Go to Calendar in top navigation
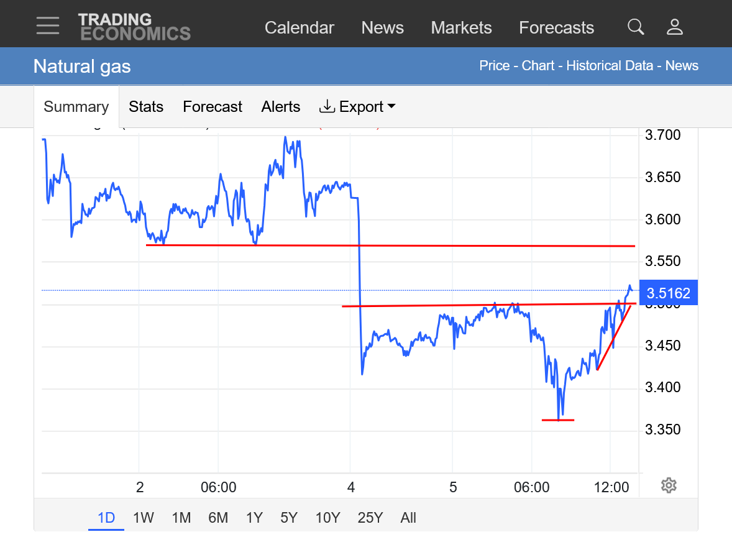This screenshot has width=732, height=560. [300, 28]
